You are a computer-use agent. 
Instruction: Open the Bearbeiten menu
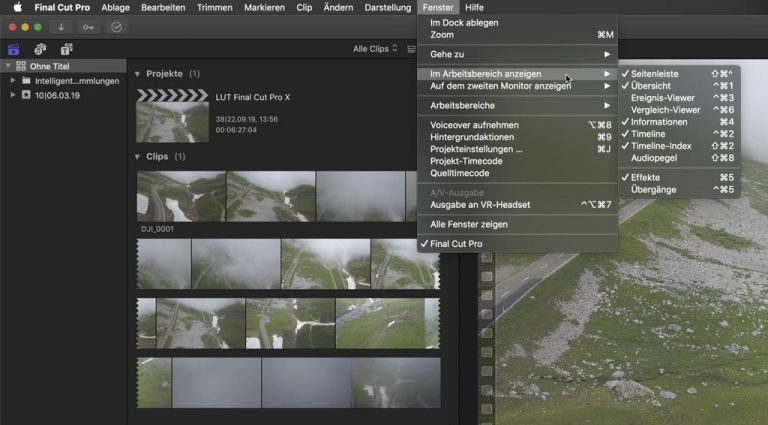coord(163,7)
